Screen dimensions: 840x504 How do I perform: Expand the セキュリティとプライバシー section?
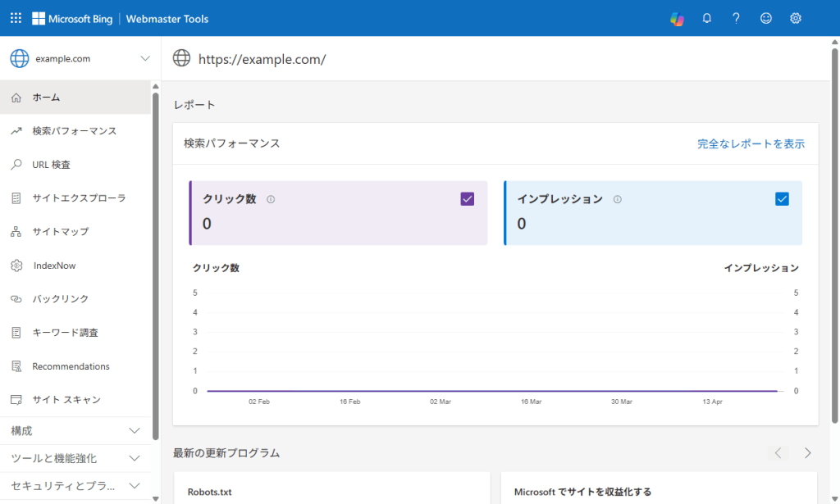135,485
